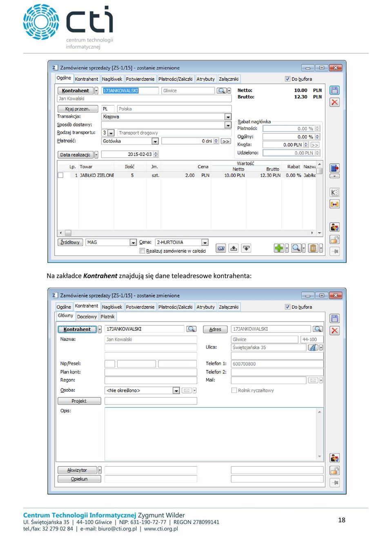Toggle Do bufora checkbox above the Netto/Brutto totals
The height and width of the screenshot is (536, 392).
(288, 79)
